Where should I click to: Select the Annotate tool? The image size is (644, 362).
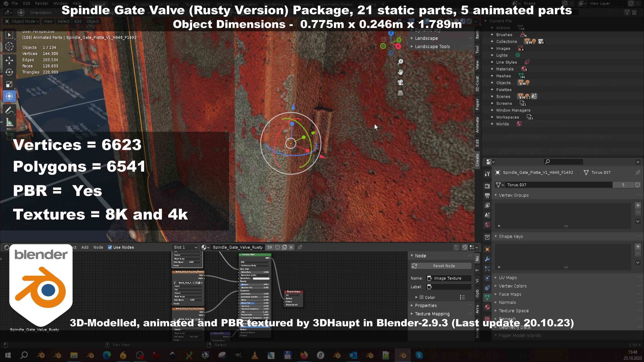coord(9,110)
